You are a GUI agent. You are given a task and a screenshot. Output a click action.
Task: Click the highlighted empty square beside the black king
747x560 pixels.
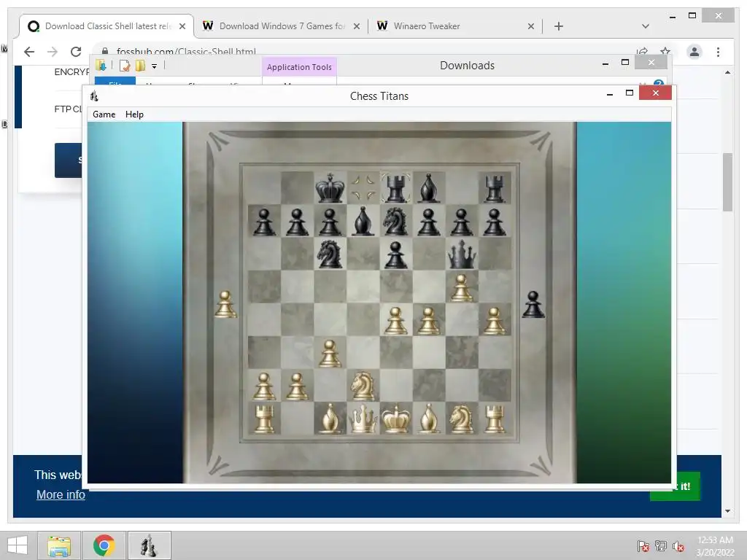pyautogui.click(x=363, y=187)
